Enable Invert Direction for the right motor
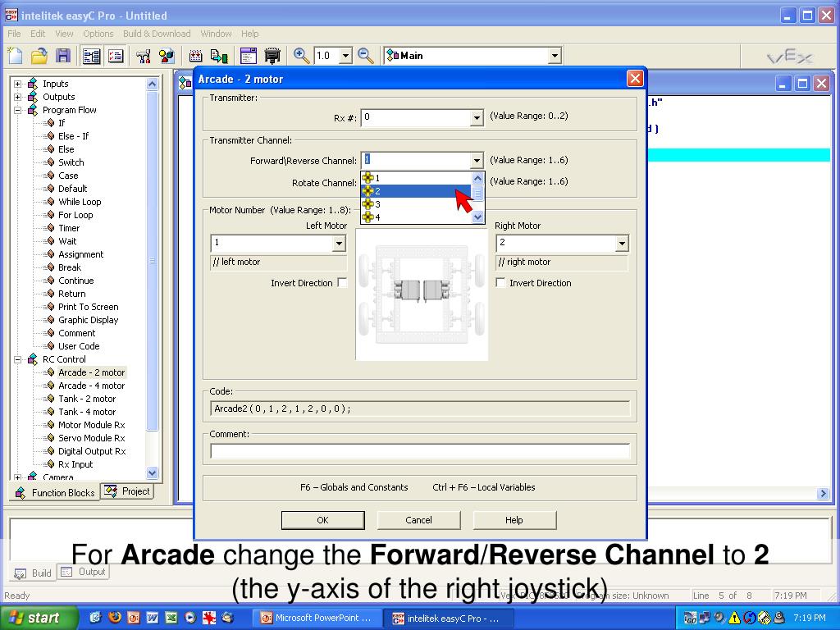 501,283
